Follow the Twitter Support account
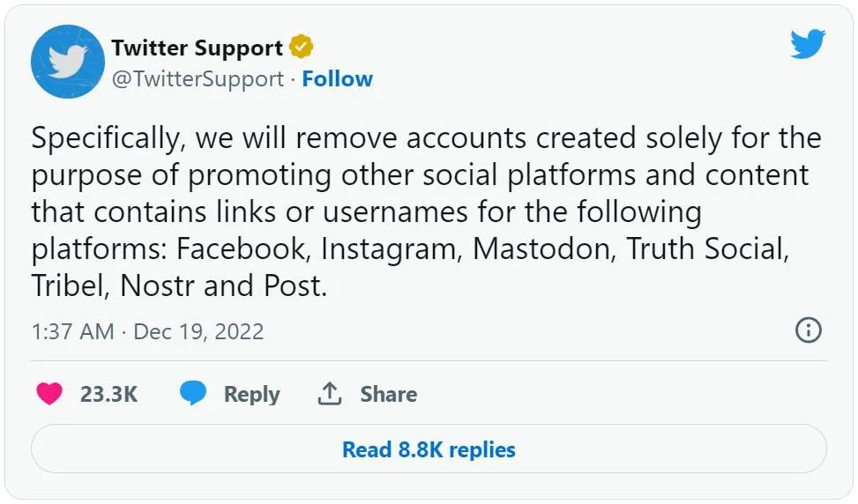 click(337, 78)
